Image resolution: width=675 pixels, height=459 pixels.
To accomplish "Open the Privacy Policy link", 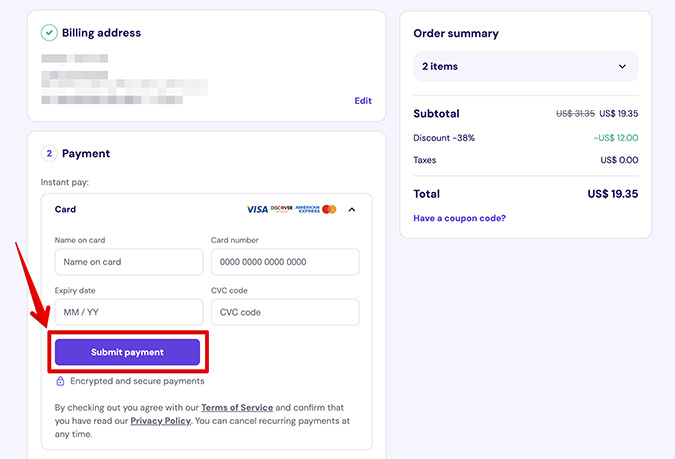I will coord(161,421).
